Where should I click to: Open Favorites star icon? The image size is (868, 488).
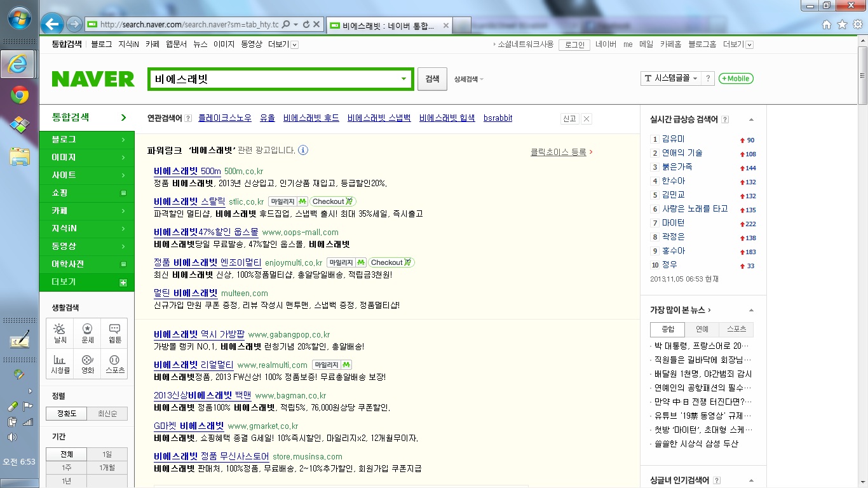coord(842,24)
